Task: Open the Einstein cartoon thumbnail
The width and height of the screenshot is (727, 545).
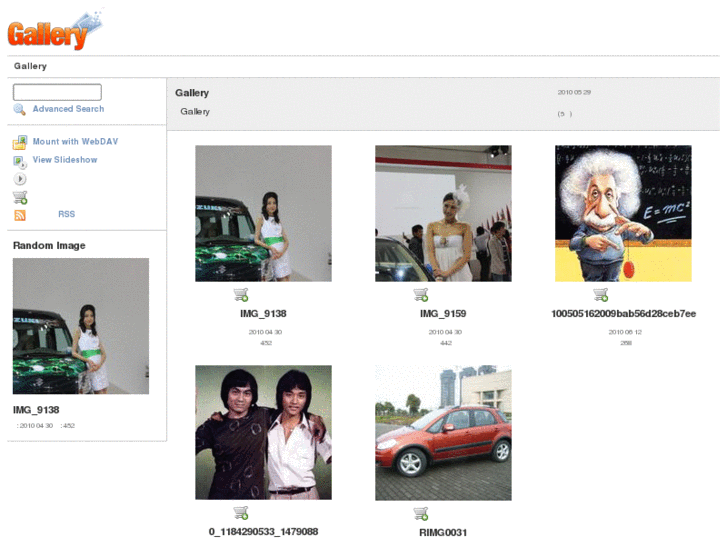Action: click(x=623, y=213)
